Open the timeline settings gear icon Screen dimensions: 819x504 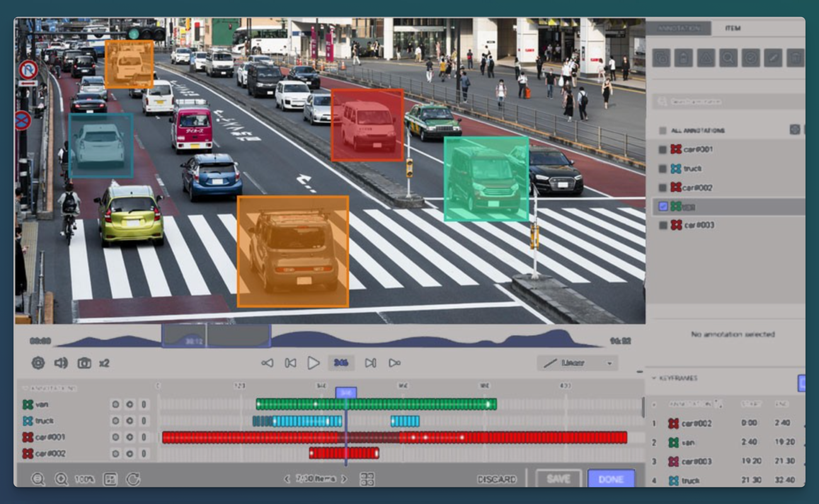(38, 363)
